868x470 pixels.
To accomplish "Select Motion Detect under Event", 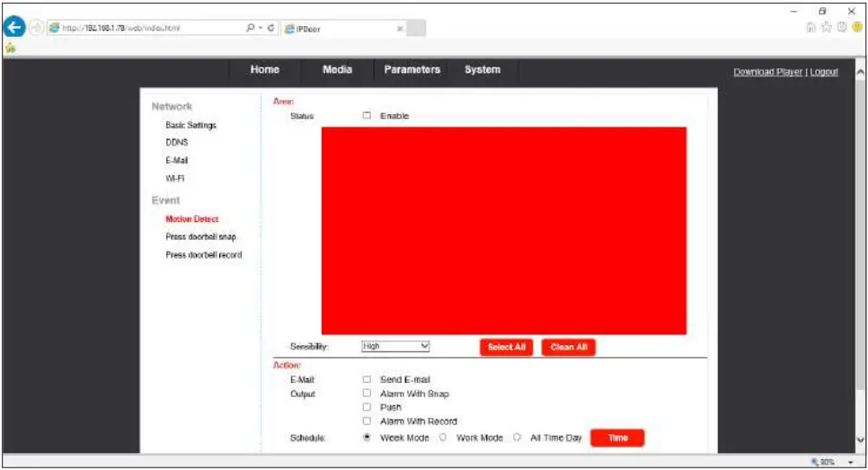I will point(192,219).
